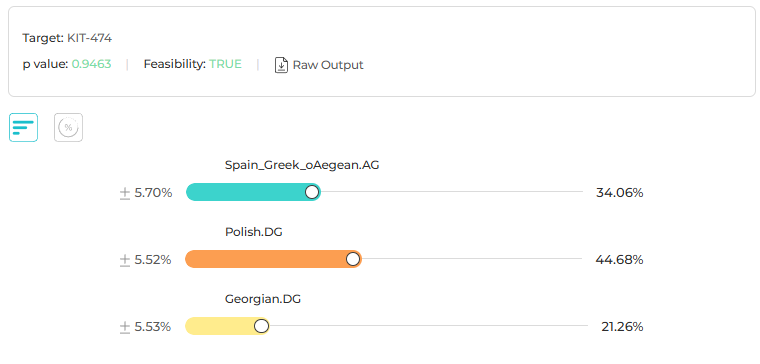The height and width of the screenshot is (364, 760).
Task: Click the plus-minus icon beside 5.53%
Action: (x=125, y=327)
